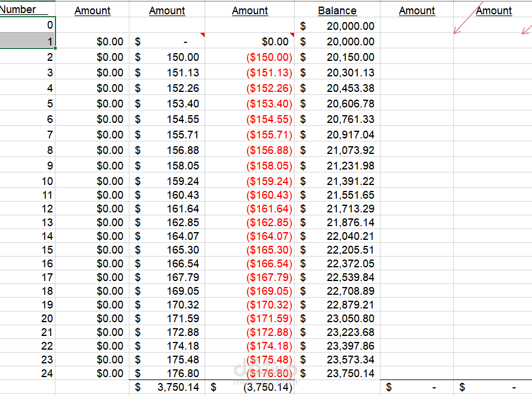This screenshot has width=532, height=395.
Task: Click the amount 160.43 cell
Action: [x=167, y=195]
